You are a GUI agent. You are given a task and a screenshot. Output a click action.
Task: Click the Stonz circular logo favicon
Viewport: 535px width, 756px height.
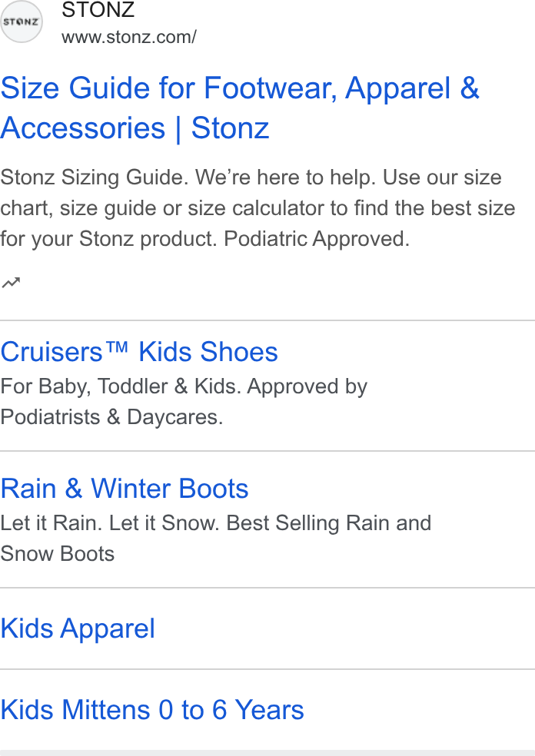tap(22, 22)
